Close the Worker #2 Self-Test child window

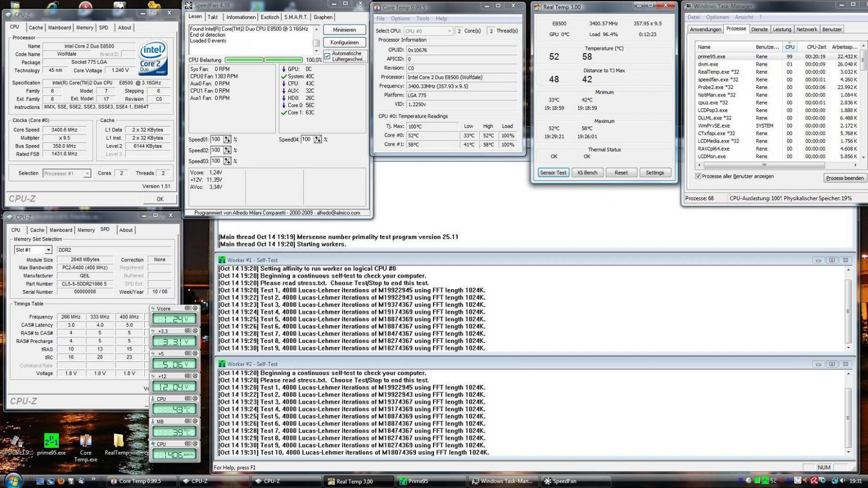845,364
